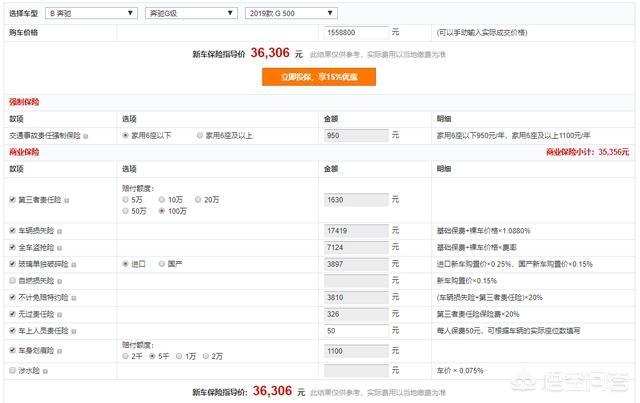Tick the 涉水险 checkbox

[x=12, y=370]
